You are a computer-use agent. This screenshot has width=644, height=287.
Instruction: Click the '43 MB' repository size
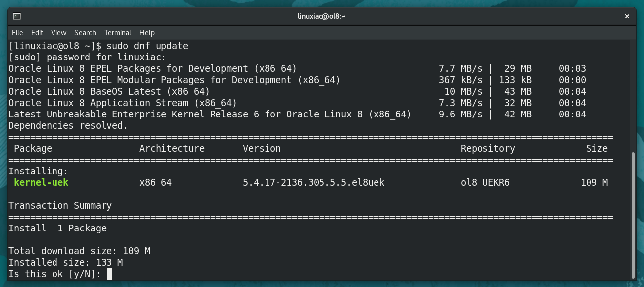[x=518, y=92]
